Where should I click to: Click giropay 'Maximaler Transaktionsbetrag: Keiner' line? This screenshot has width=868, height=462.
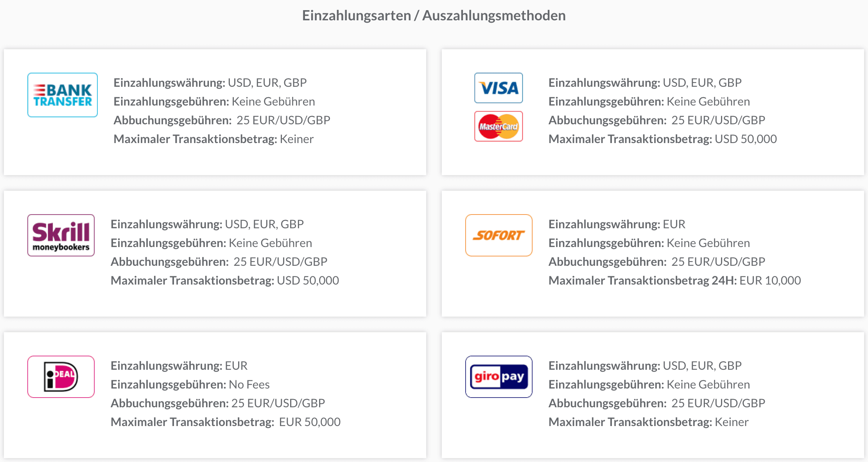(648, 422)
